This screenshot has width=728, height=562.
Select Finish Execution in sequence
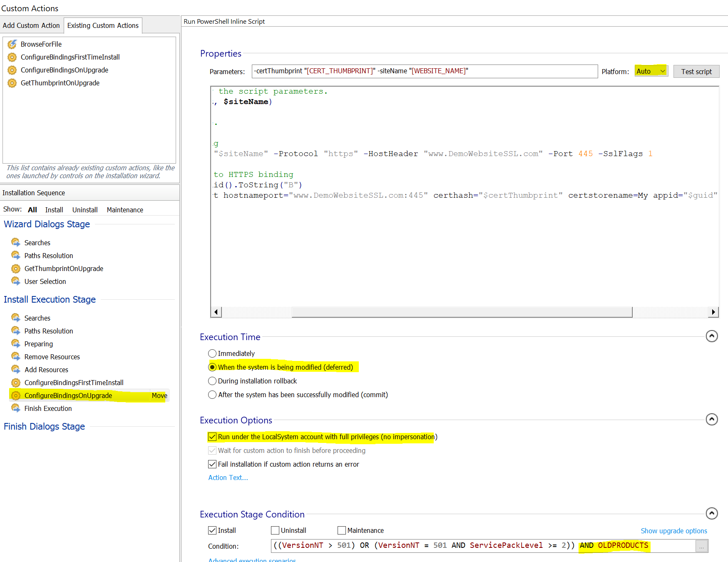coord(48,408)
